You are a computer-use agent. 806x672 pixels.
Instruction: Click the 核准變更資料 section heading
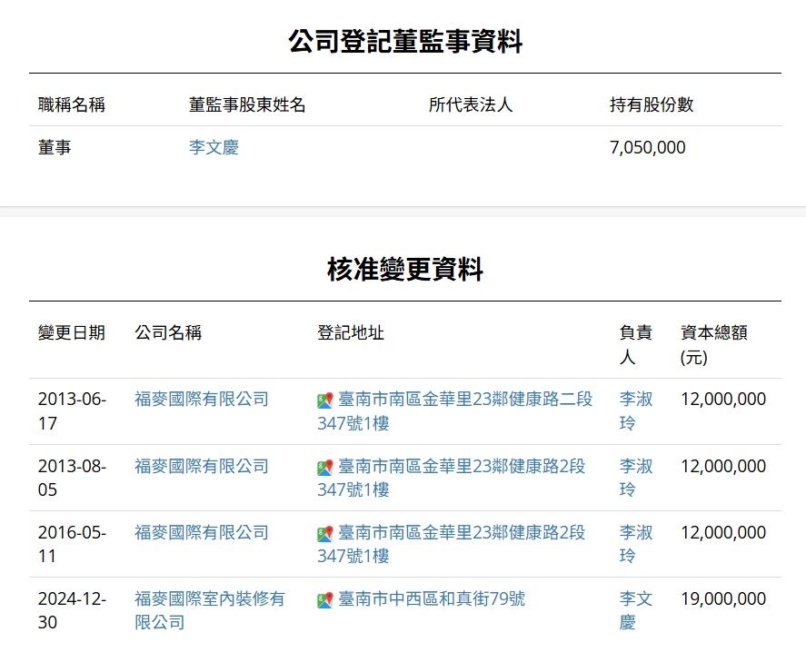click(404, 269)
